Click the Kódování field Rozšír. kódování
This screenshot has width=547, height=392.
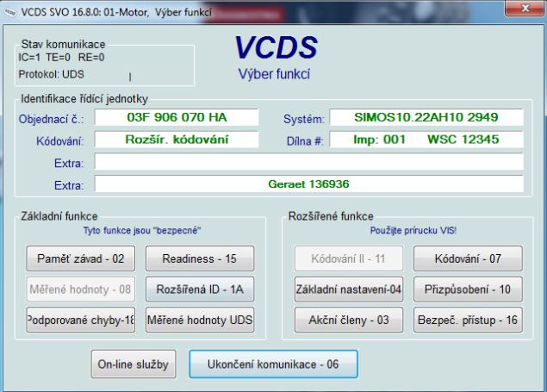[177, 140]
